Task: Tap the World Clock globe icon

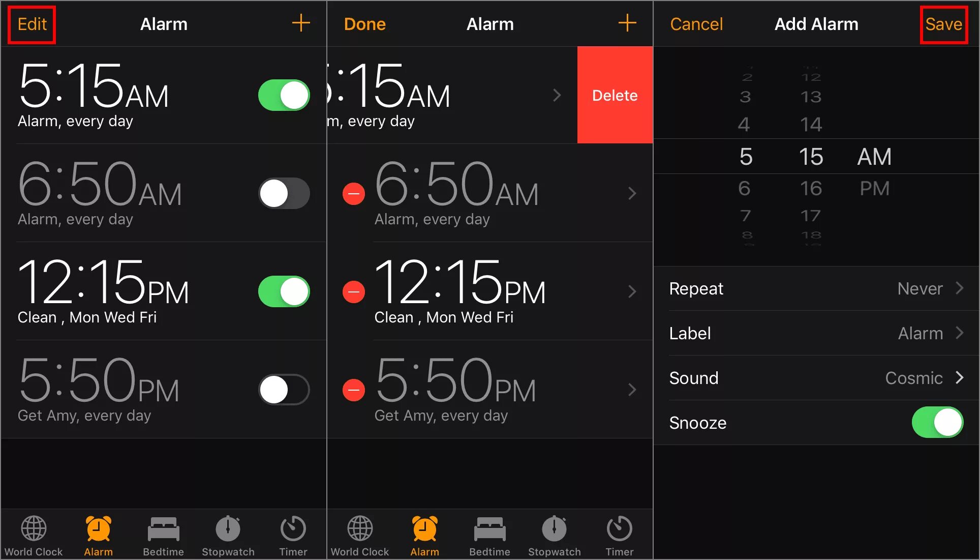Action: click(x=33, y=529)
